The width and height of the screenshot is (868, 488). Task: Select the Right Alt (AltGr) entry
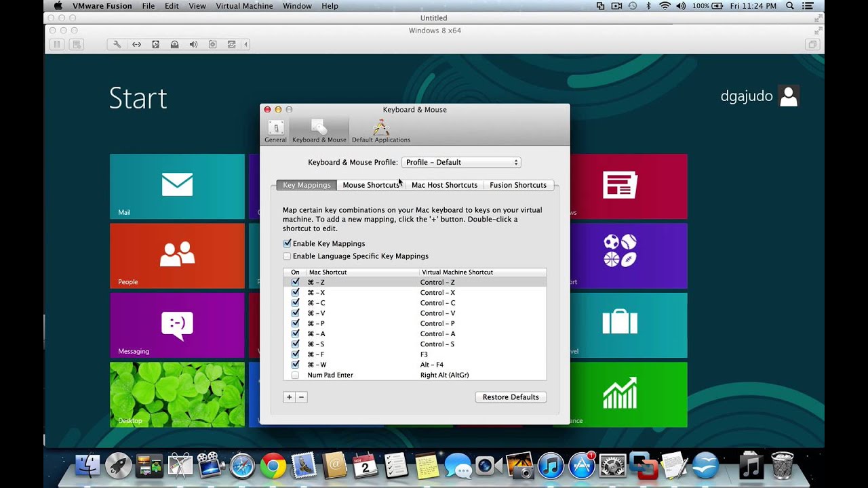(444, 375)
